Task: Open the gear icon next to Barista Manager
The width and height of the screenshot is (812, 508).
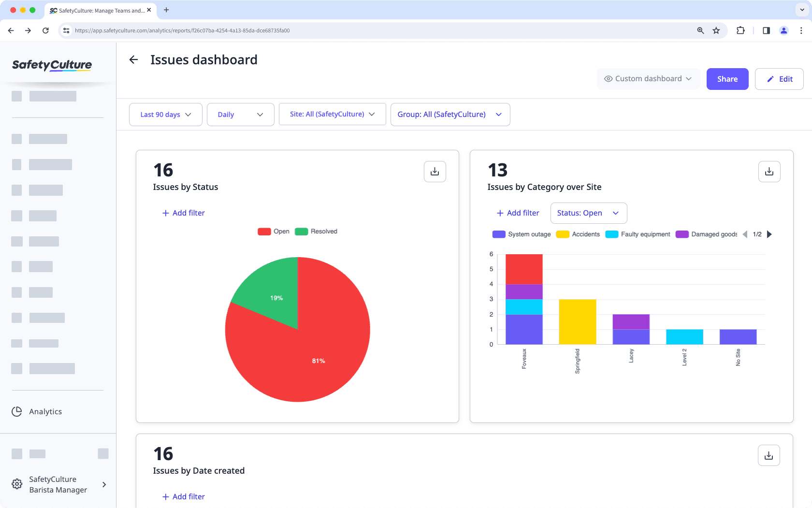Action: (16, 484)
